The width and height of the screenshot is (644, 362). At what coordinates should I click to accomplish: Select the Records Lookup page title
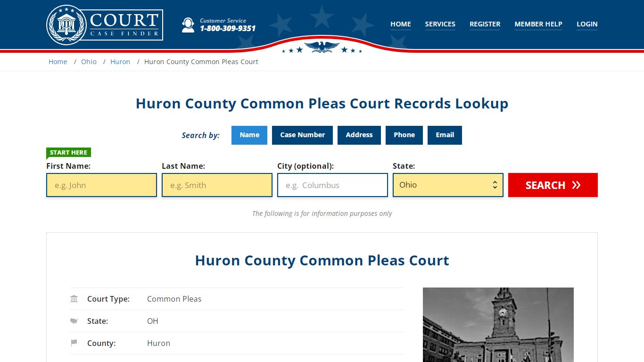[x=322, y=104]
